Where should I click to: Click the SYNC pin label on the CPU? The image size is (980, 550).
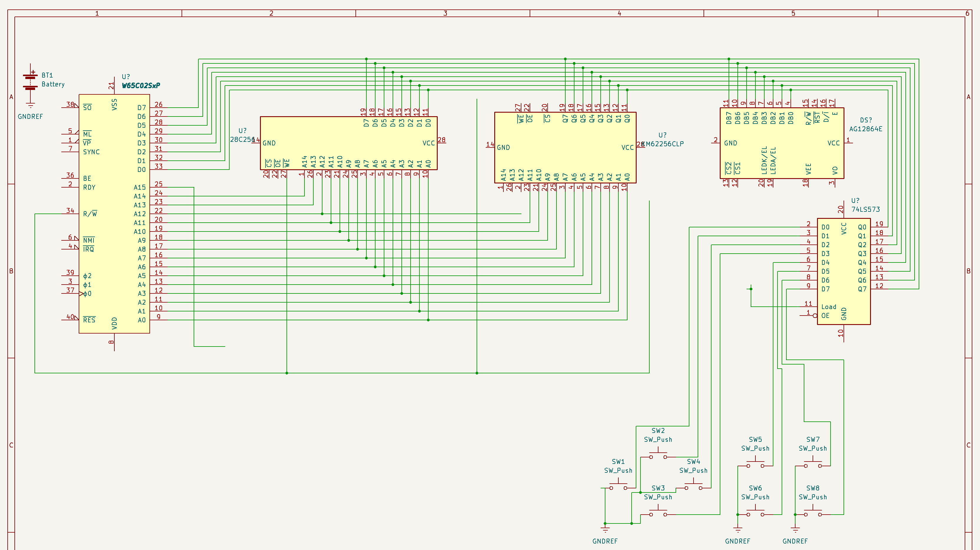pyautogui.click(x=91, y=152)
